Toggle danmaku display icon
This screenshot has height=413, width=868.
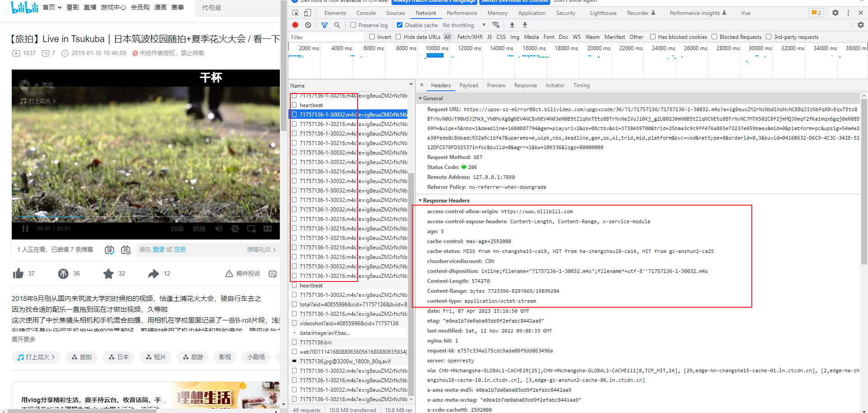[109, 250]
